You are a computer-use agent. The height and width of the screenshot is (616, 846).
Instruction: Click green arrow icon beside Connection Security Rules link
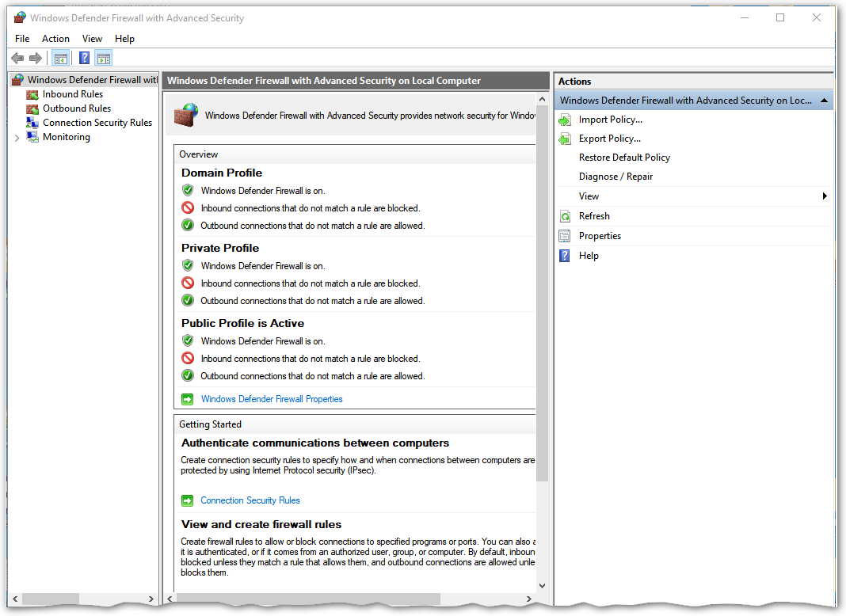point(187,500)
